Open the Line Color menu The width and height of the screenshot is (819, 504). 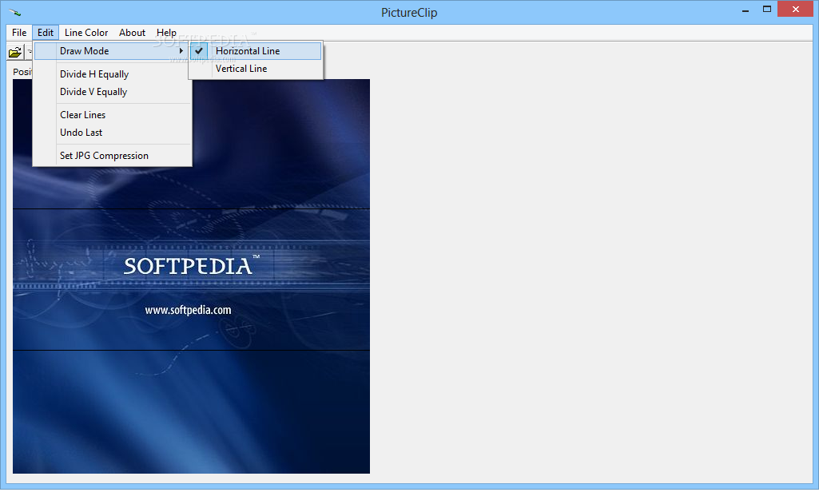coord(86,33)
